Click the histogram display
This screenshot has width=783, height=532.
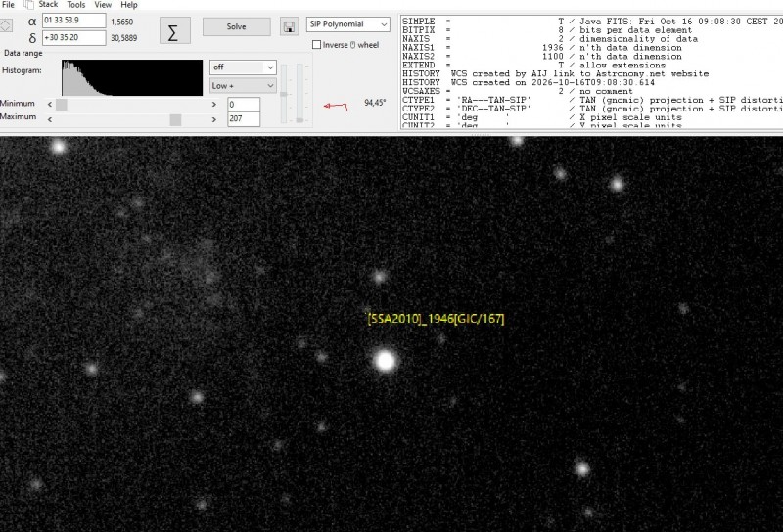pyautogui.click(x=132, y=78)
